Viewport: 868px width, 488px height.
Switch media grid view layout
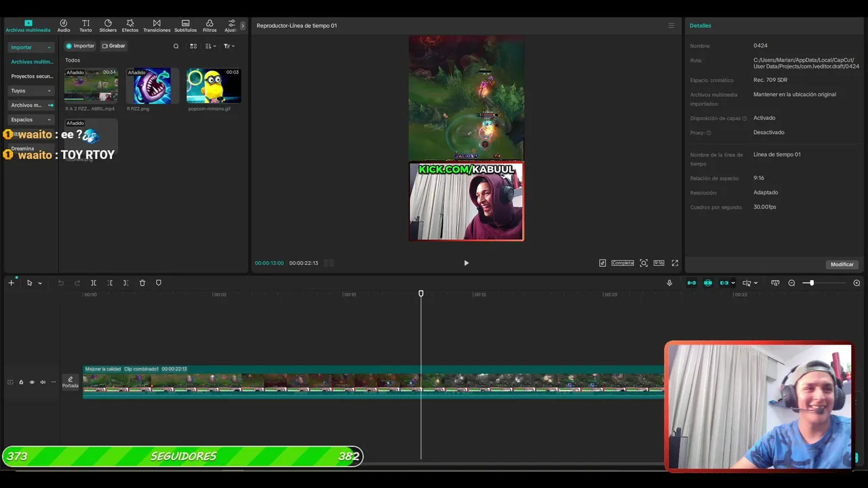point(193,46)
